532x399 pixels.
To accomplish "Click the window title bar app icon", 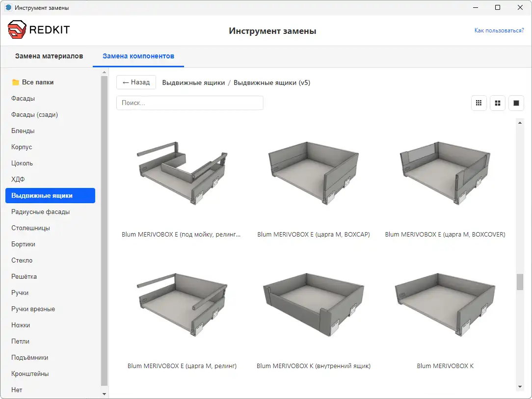I will (8, 7).
